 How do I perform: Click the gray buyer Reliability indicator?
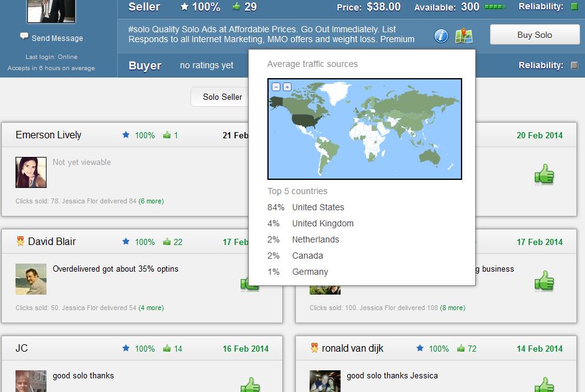pyautogui.click(x=574, y=65)
